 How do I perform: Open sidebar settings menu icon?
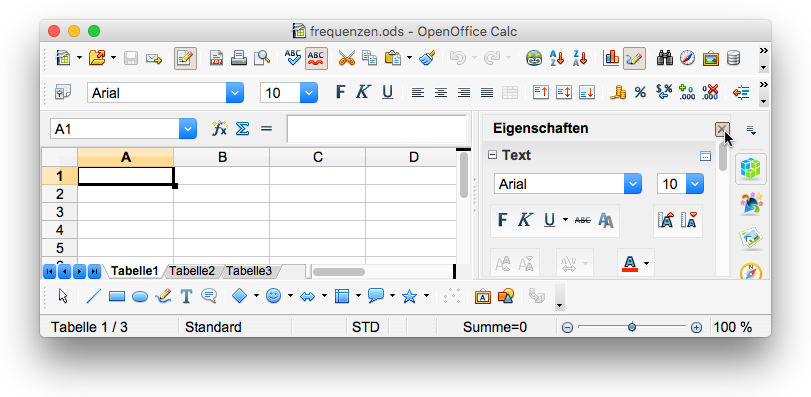pyautogui.click(x=751, y=130)
